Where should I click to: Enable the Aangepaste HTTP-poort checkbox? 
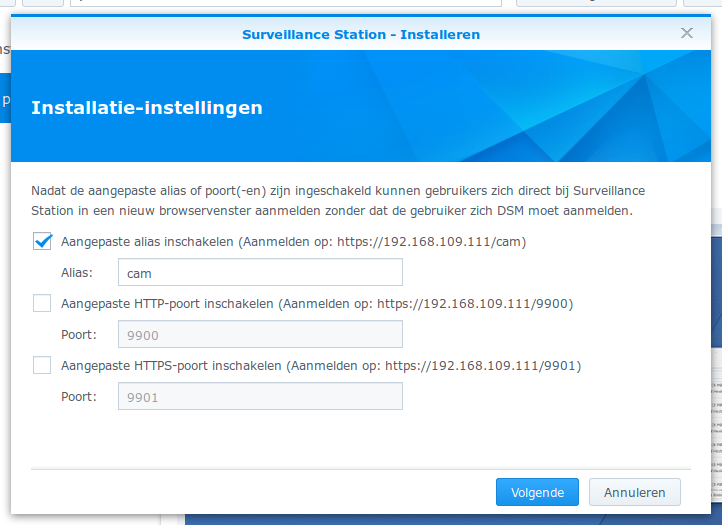tap(42, 303)
